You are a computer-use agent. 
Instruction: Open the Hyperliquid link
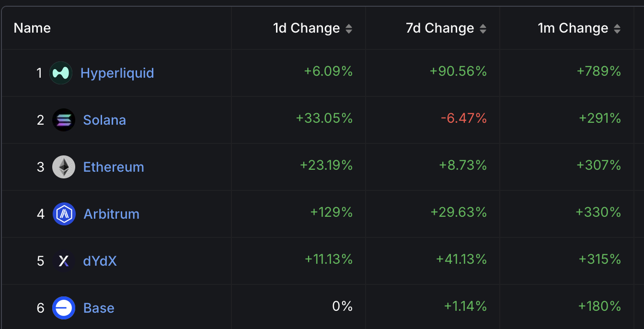pyautogui.click(x=117, y=73)
